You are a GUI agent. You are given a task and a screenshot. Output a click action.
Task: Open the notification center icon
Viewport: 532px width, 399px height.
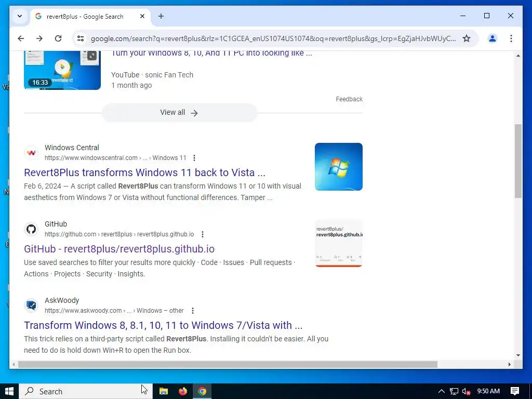click(515, 391)
